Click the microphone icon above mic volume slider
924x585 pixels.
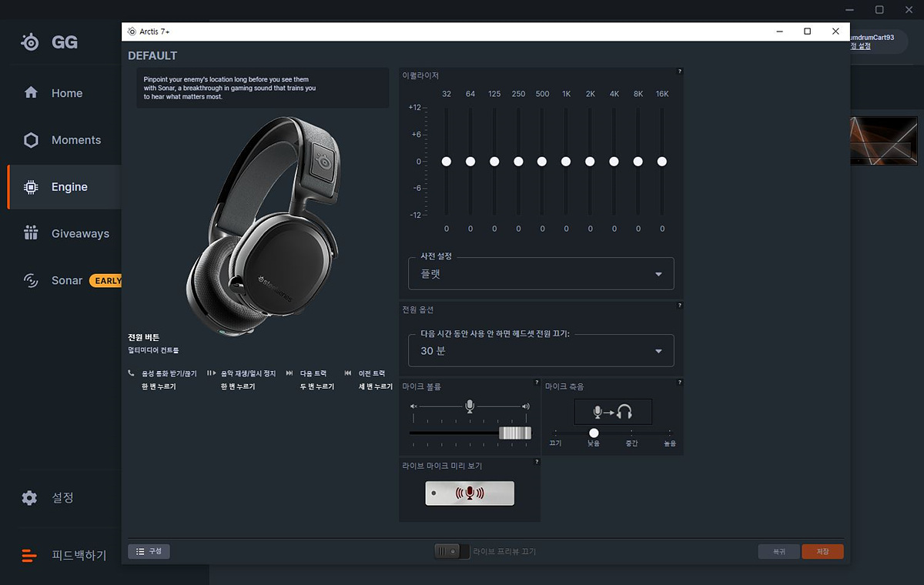click(470, 406)
